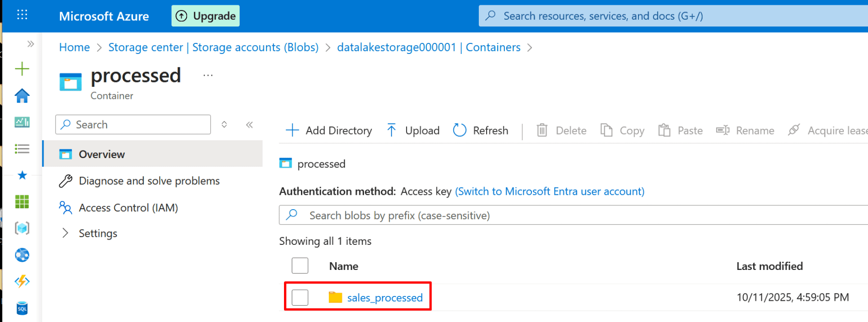Expand the left portal sidebar

[31, 44]
